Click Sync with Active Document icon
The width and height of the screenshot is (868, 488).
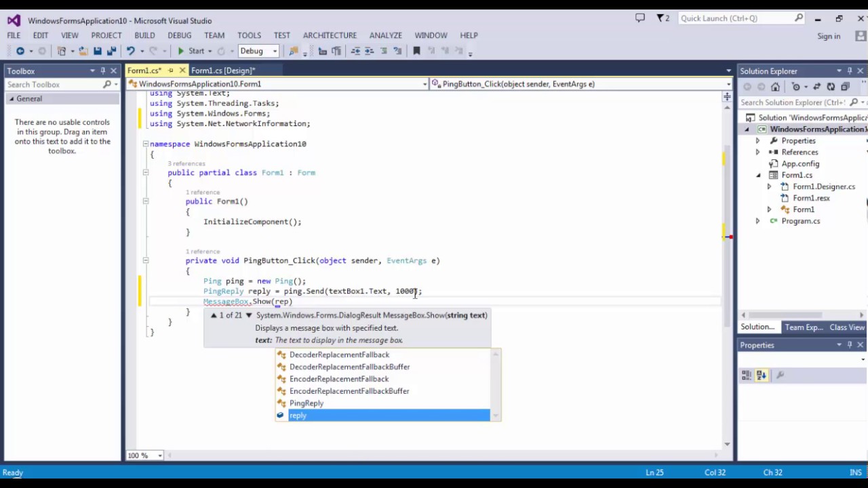(816, 87)
